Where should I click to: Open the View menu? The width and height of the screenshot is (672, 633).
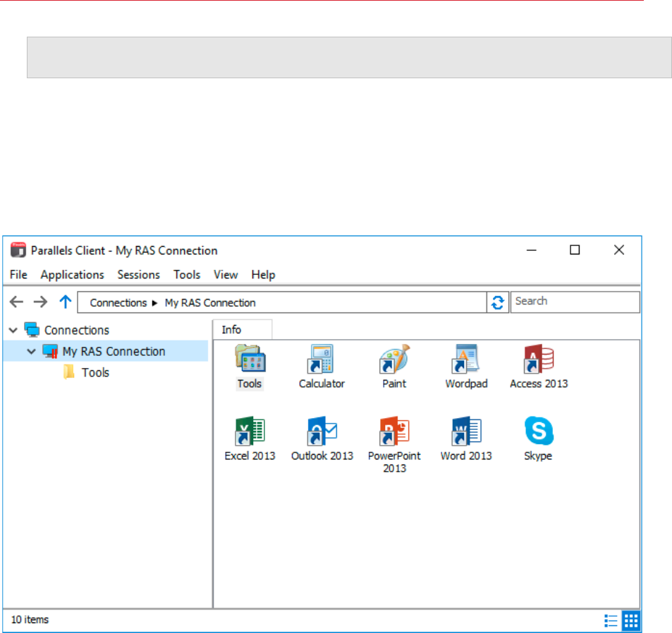point(226,274)
